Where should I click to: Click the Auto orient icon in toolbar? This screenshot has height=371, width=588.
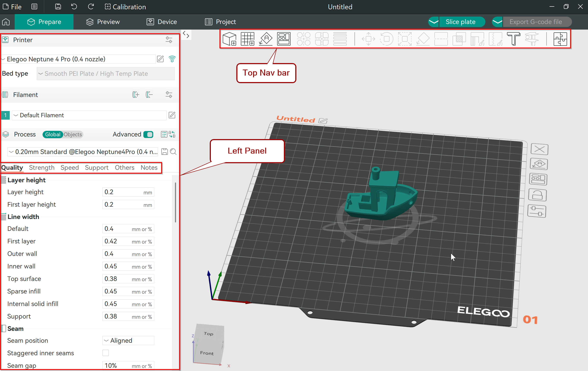pos(265,39)
